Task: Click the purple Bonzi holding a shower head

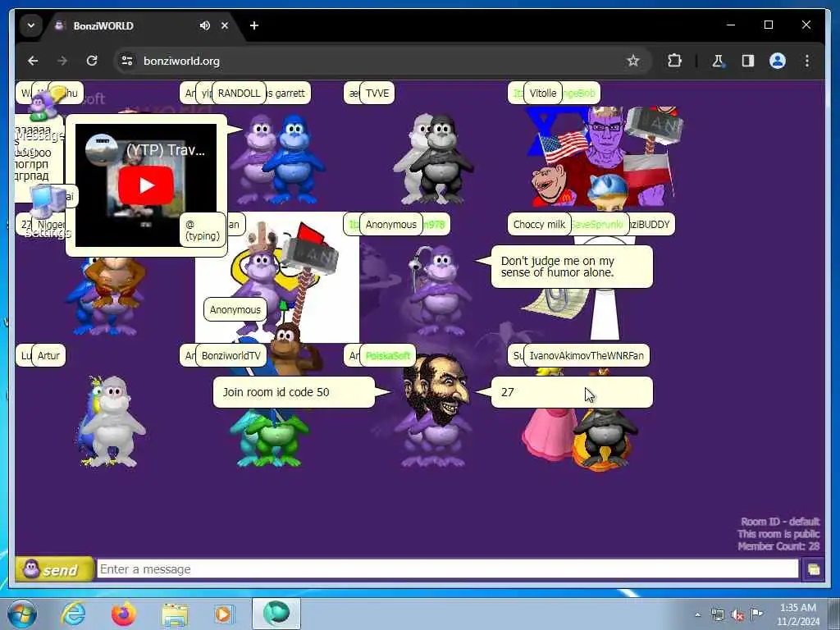Action: [440, 292]
